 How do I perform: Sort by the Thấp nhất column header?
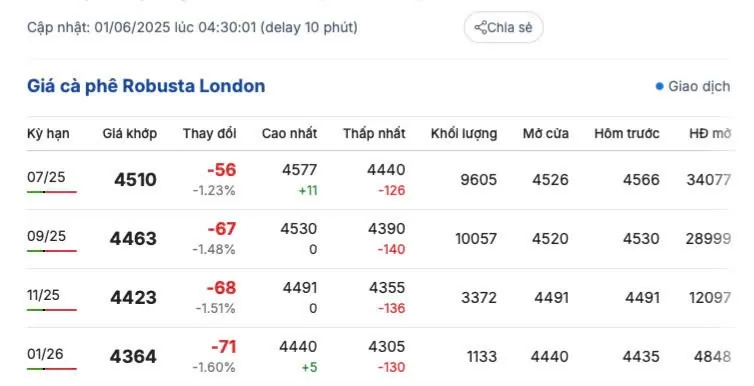coord(374,133)
